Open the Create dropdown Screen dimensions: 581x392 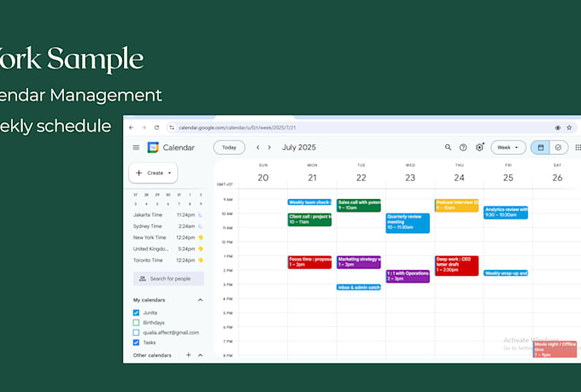[153, 173]
